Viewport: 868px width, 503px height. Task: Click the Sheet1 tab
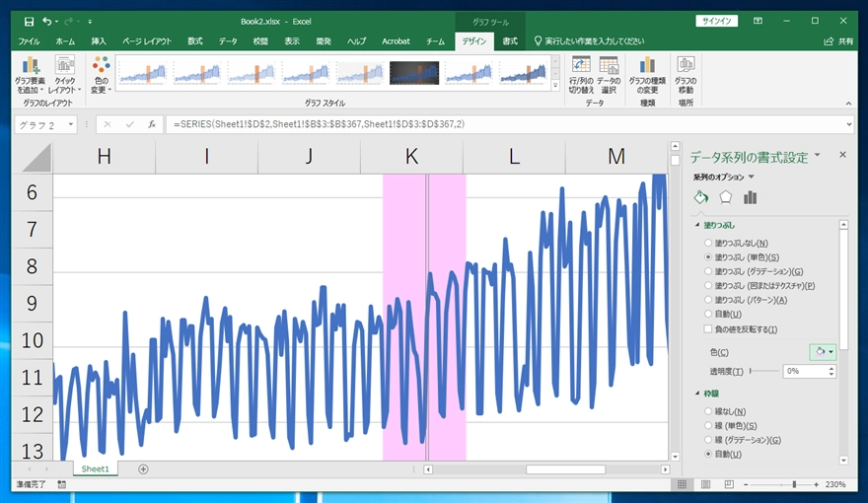point(96,469)
